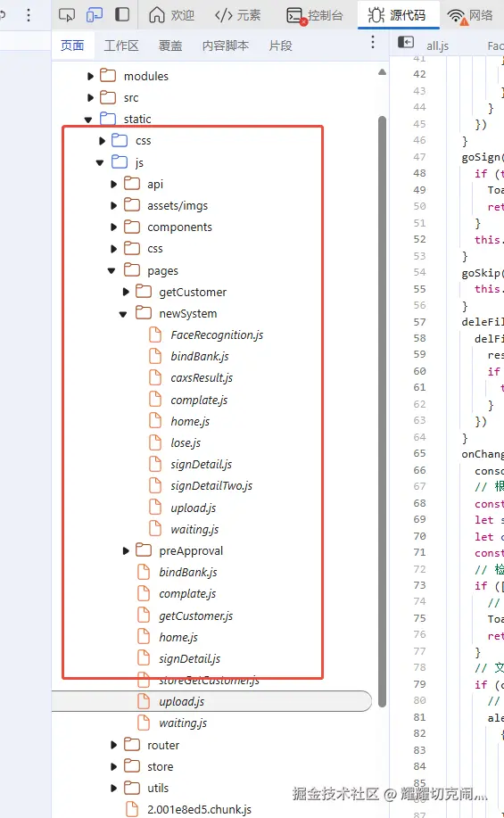Expand the store folder arrow
Image resolution: width=504 pixels, height=818 pixels.
(114, 766)
